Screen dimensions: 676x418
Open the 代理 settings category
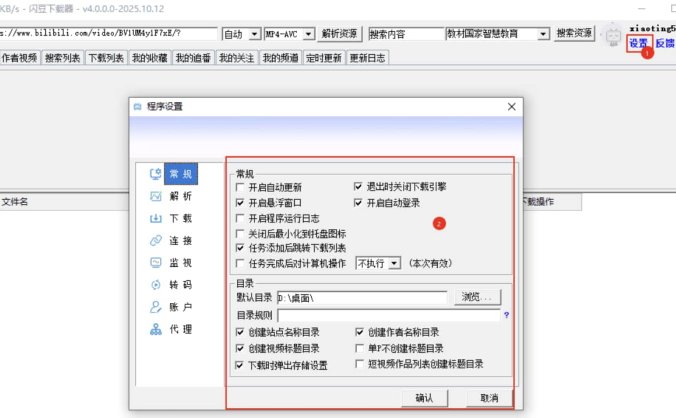(181, 330)
